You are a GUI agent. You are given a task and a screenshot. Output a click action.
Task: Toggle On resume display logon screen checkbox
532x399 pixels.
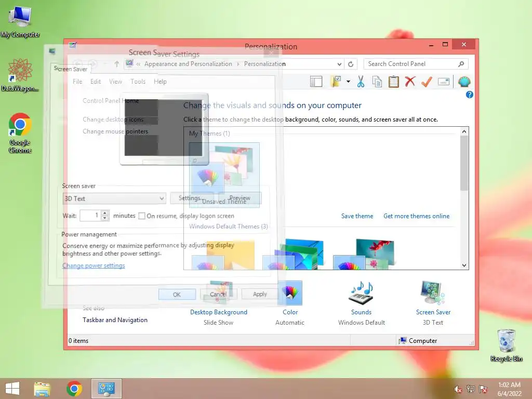click(x=142, y=216)
